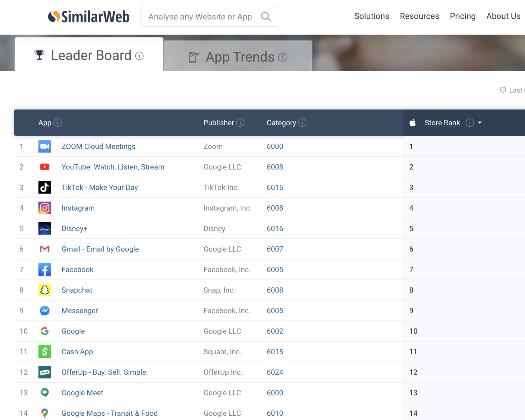Switch to the Leader Board tab
Viewport: 525px width, 420px height.
(89, 55)
